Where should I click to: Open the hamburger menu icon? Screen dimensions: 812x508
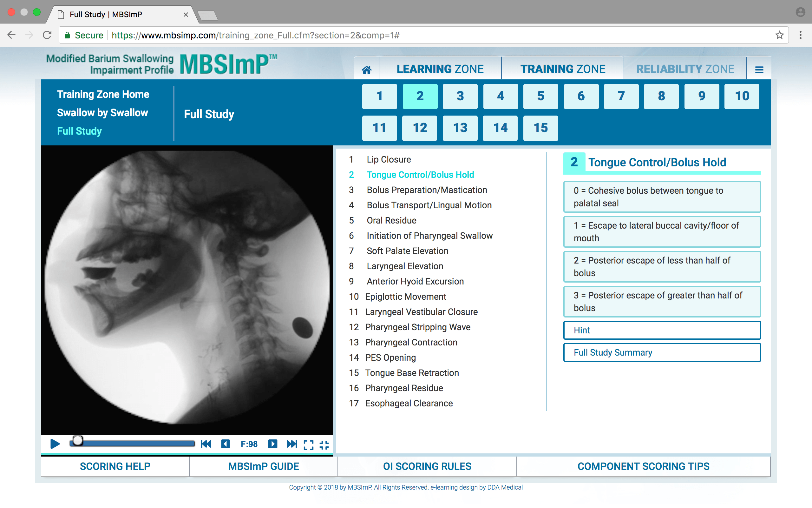tap(759, 70)
